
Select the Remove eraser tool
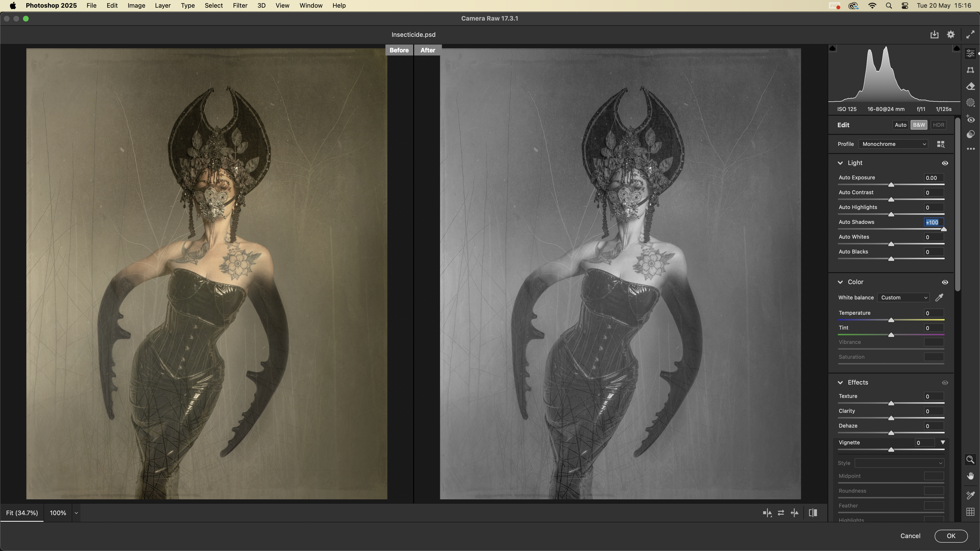(970, 87)
